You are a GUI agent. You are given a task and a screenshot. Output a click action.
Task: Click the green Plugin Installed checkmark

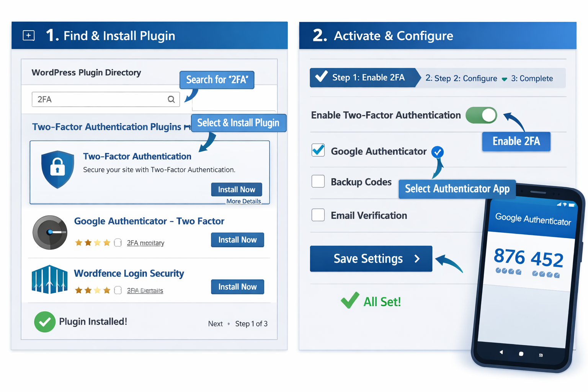(45, 322)
